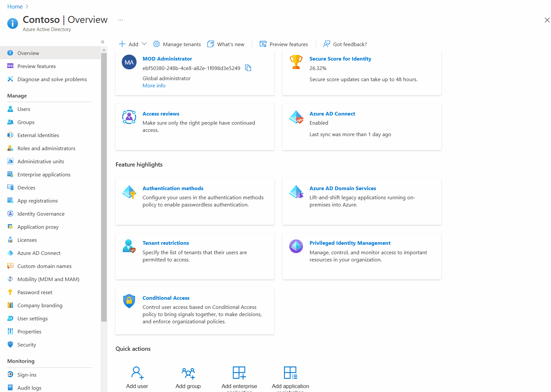Copy the MOD Administrator object ID

[248, 68]
